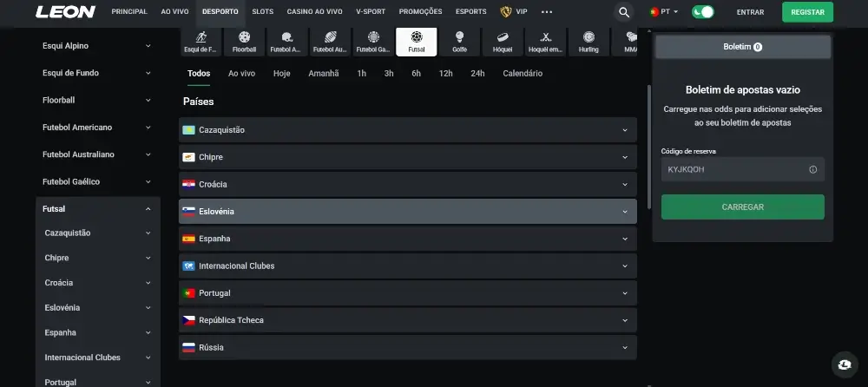The width and height of the screenshot is (868, 387).
Task: Select the Golfe sport icon
Action: [459, 42]
